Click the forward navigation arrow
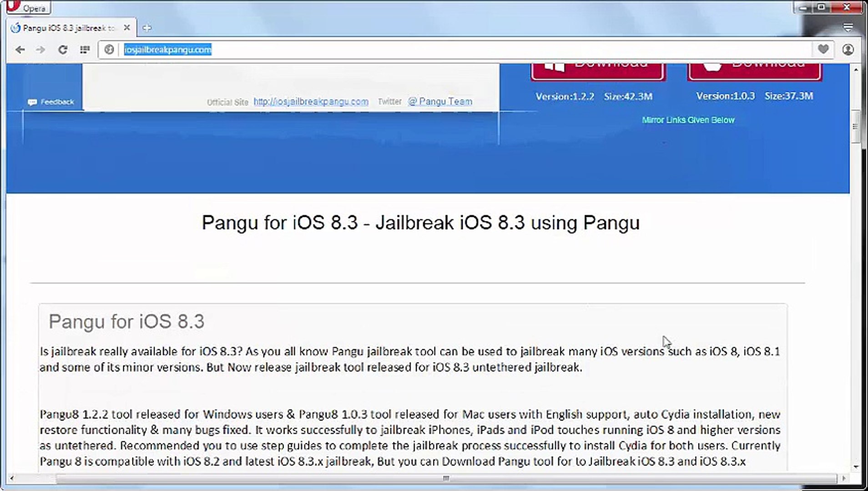The height and width of the screenshot is (491, 868). tap(41, 50)
